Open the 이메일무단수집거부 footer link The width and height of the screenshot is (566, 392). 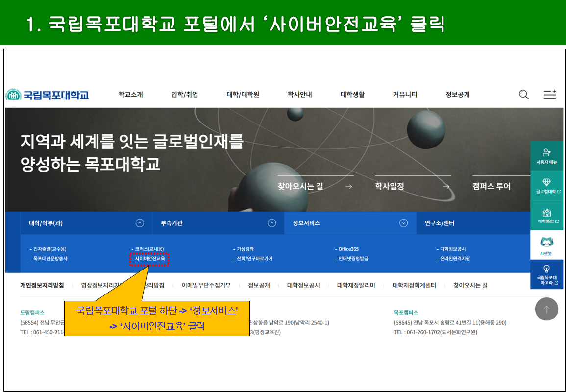[206, 285]
